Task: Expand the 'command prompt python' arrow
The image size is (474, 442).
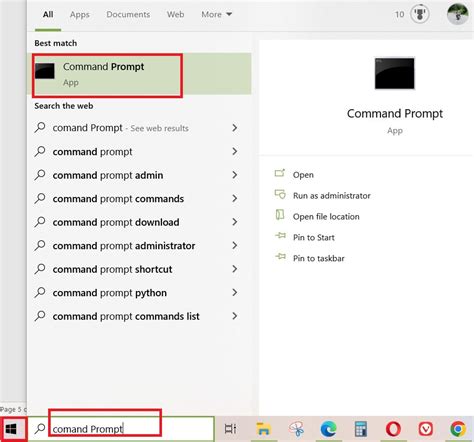Action: [x=235, y=292]
